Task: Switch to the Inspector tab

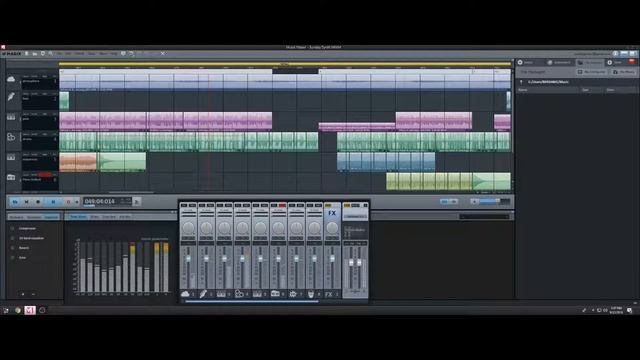Action: point(51,217)
